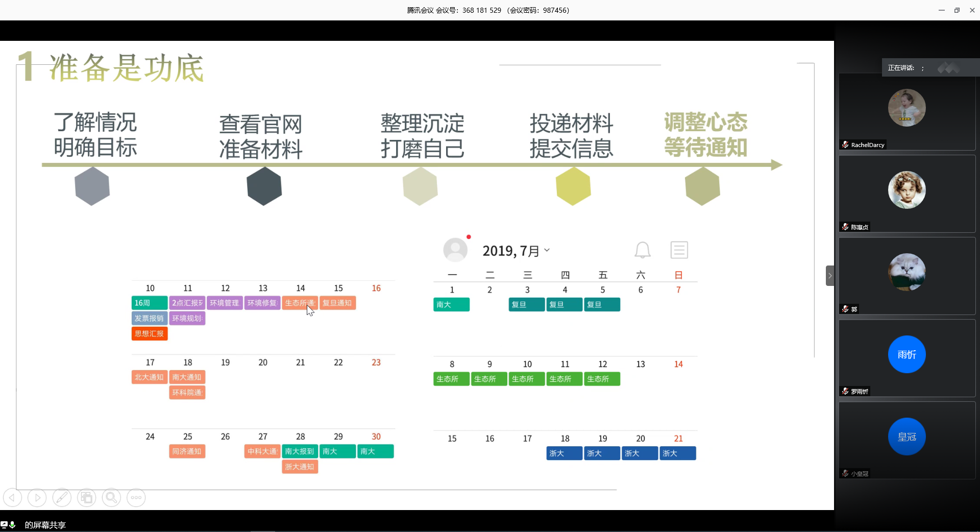Click the list view icon beside the bell
This screenshot has height=532, width=980.
[x=679, y=250]
